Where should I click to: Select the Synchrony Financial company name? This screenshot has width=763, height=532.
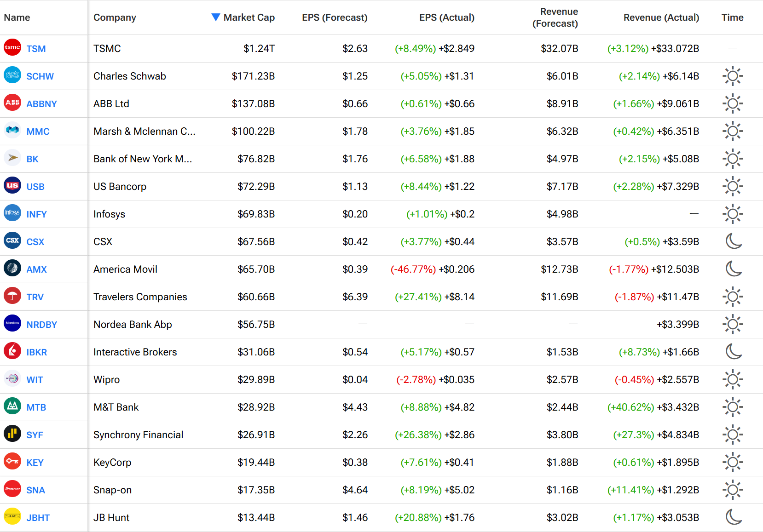point(138,435)
